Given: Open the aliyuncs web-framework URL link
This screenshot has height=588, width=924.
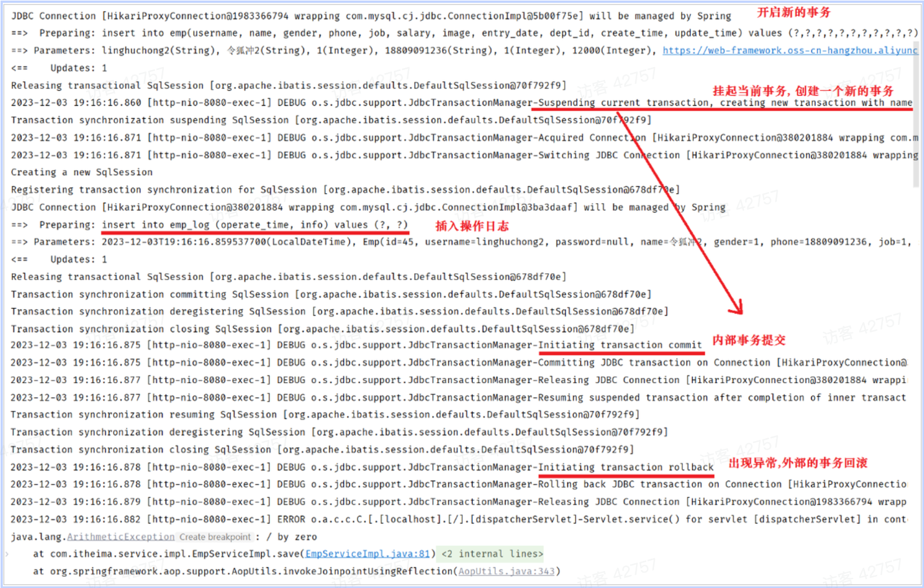Looking at the screenshot, I should pos(789,51).
